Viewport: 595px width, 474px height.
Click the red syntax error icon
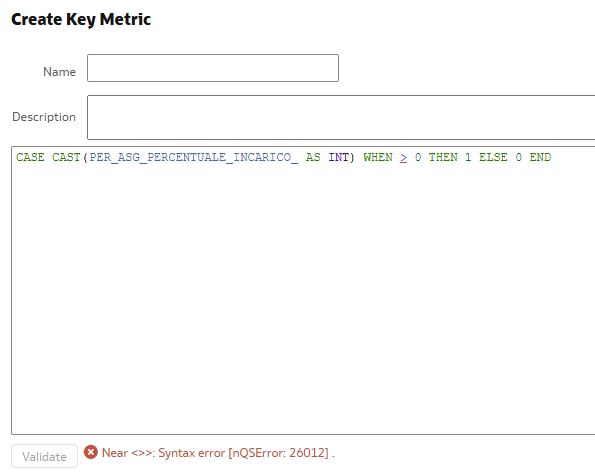coord(91,452)
